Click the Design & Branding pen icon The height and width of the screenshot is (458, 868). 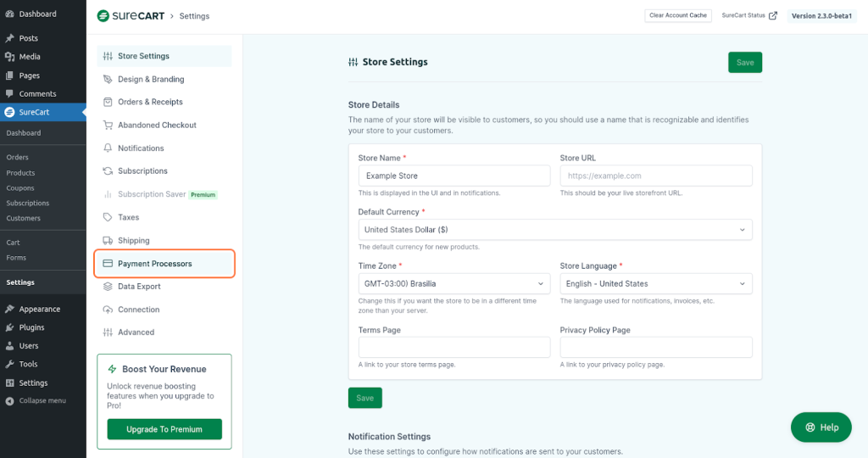(108, 79)
